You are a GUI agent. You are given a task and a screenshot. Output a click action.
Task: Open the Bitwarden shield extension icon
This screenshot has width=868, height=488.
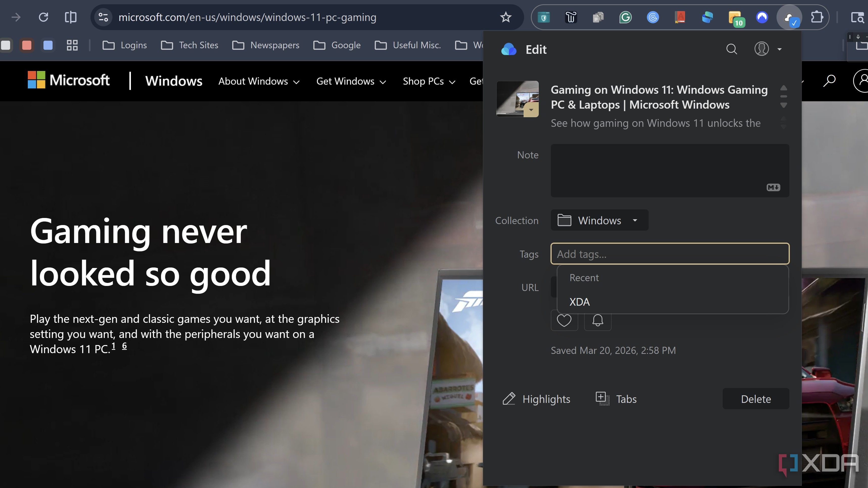pos(544,17)
